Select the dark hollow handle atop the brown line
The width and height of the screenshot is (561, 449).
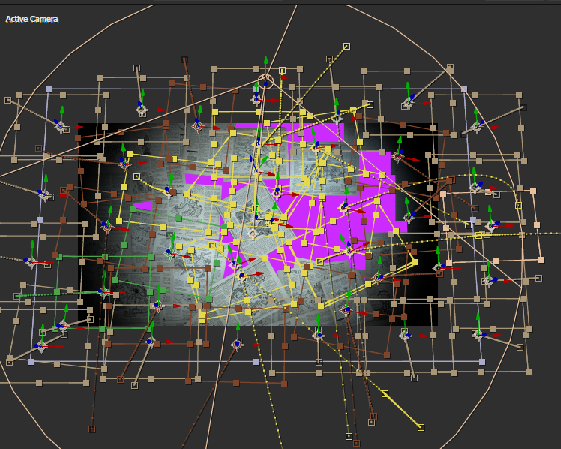[x=184, y=59]
